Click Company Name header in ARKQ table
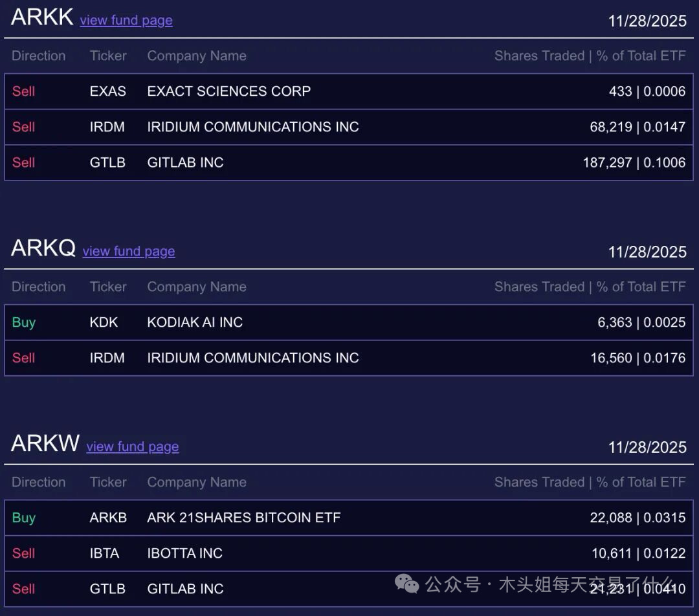699x616 pixels. [197, 287]
